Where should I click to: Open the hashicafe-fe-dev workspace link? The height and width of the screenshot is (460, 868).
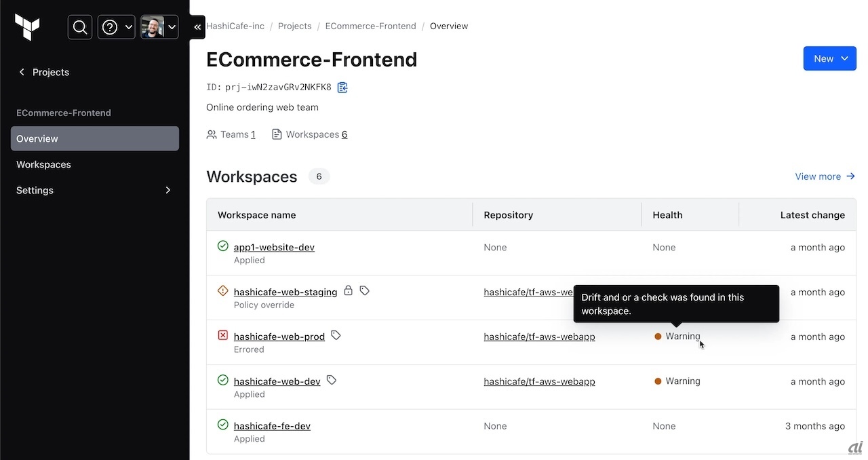click(x=272, y=426)
